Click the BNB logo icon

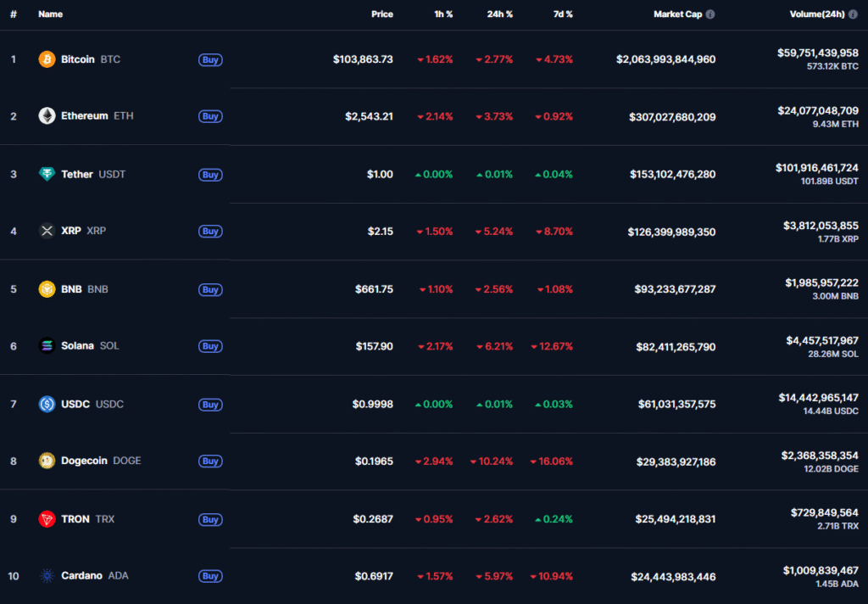(x=47, y=289)
